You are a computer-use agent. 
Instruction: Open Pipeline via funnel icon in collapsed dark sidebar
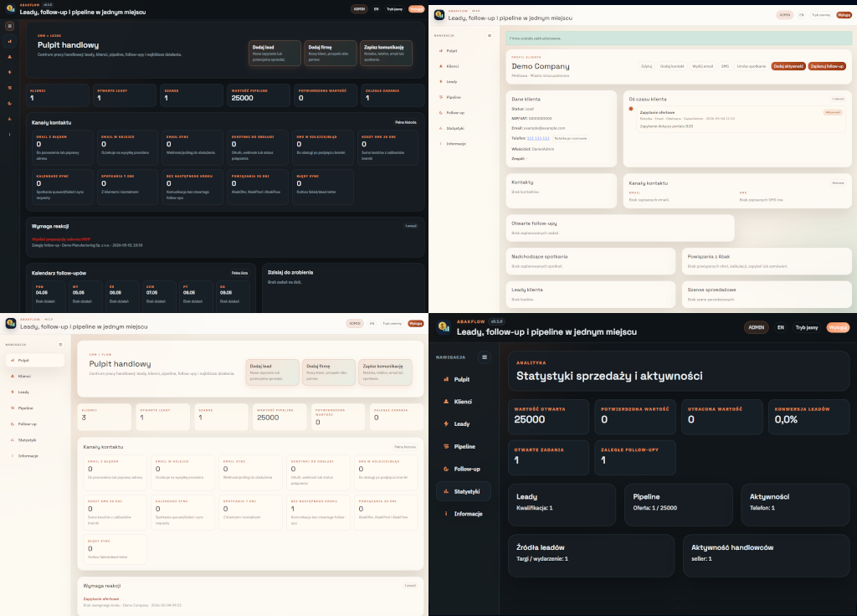pyautogui.click(x=9, y=88)
